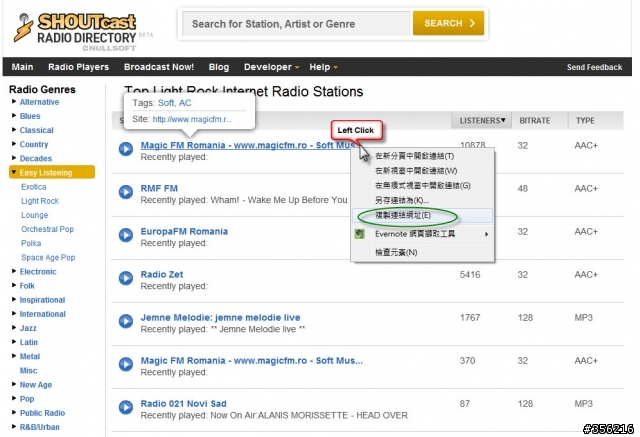The image size is (640, 437).
Task: Expand the Blues genre arrow
Action: click(14, 116)
